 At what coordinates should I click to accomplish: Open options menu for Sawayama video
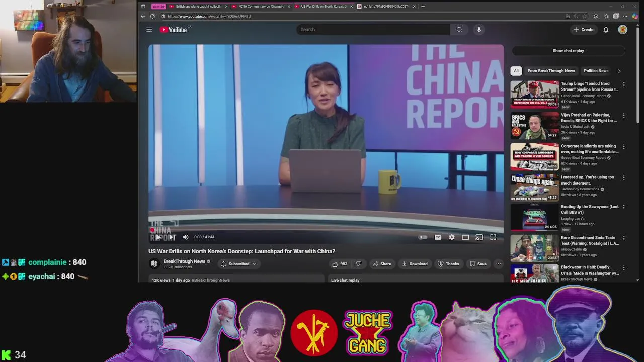[624, 207]
